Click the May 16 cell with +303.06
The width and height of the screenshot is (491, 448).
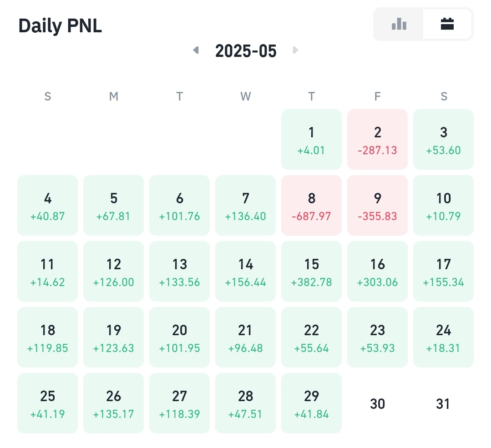377,272
